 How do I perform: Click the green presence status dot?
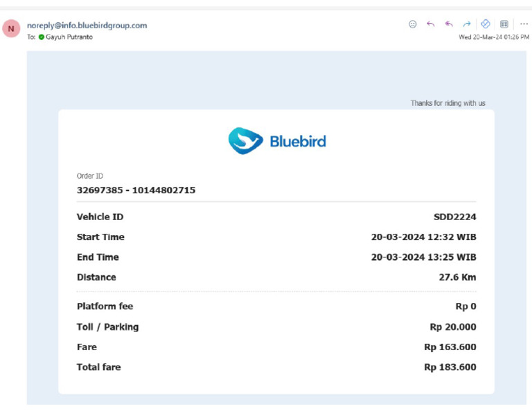42,37
